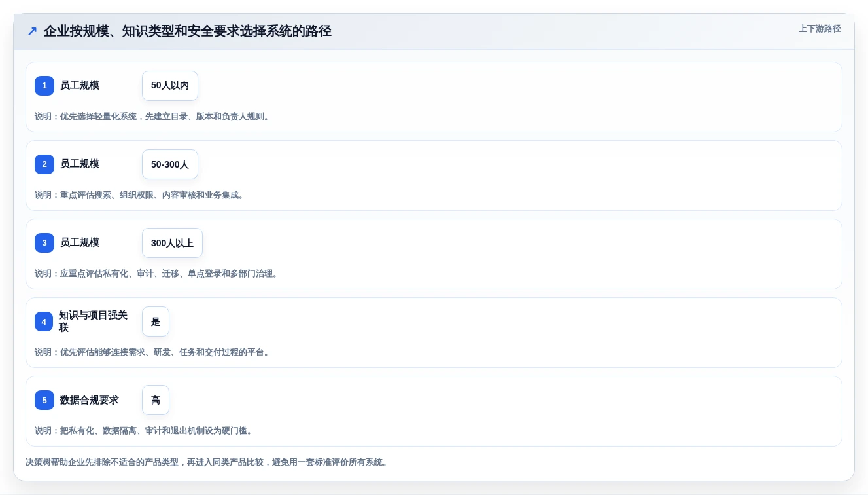Click 员工规模 label in step 2 card

coord(80,164)
